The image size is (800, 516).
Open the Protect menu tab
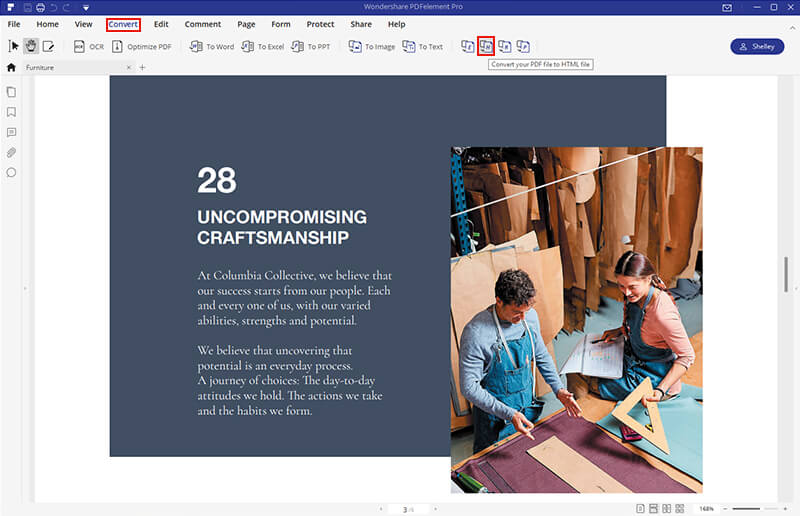321,23
